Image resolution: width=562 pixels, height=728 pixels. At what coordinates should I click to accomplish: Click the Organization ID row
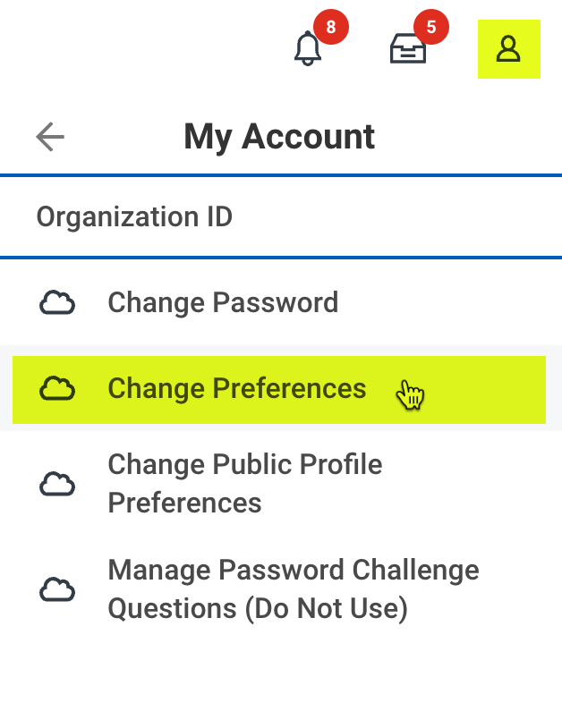coord(134,217)
